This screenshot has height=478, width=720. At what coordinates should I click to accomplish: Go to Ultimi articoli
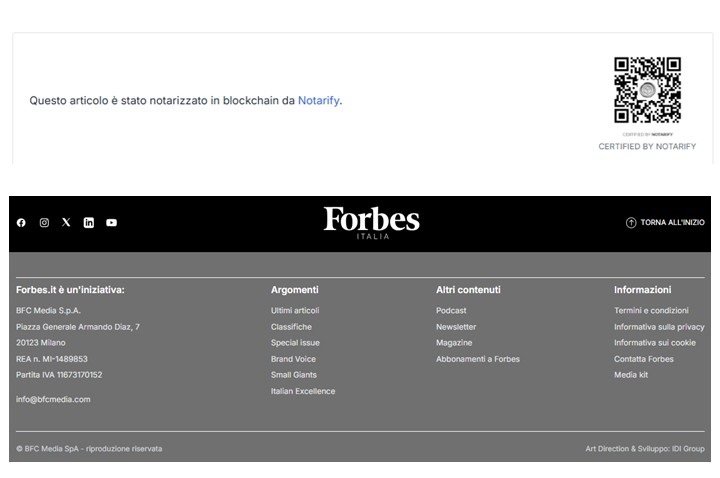pos(295,311)
